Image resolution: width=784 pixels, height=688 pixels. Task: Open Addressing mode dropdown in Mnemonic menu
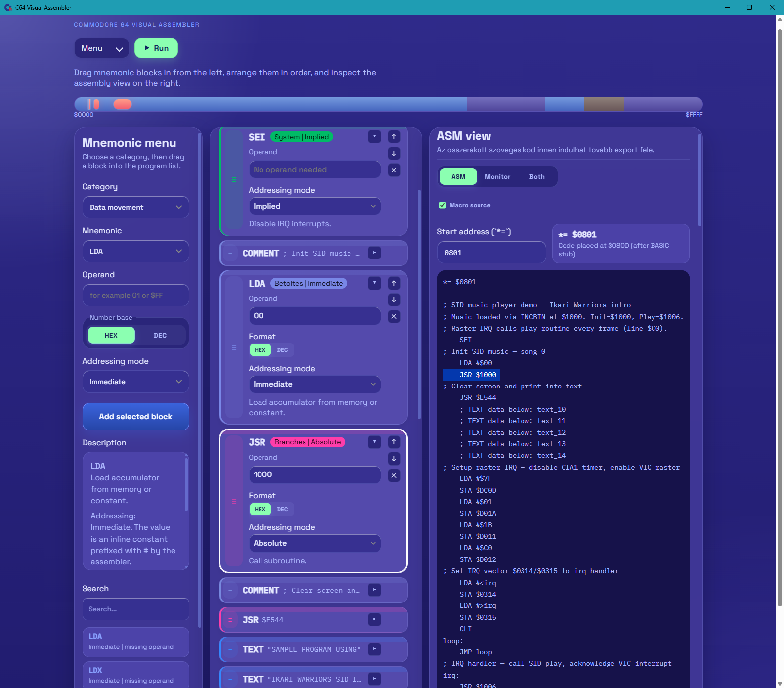click(136, 382)
